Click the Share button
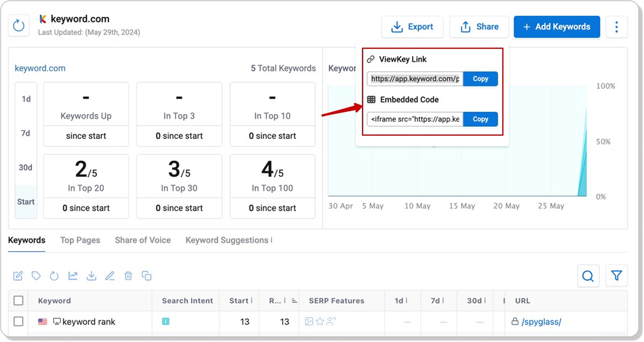The width and height of the screenshot is (644, 342). point(479,27)
